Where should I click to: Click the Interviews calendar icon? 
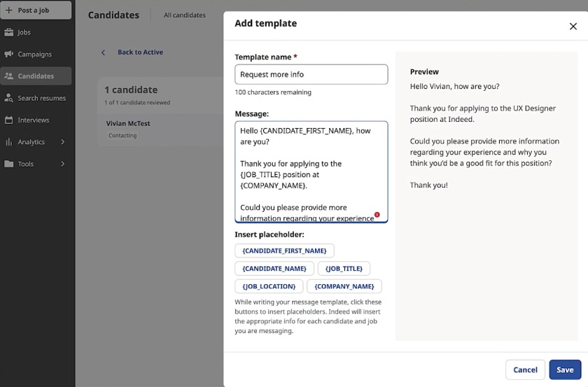[x=9, y=120]
